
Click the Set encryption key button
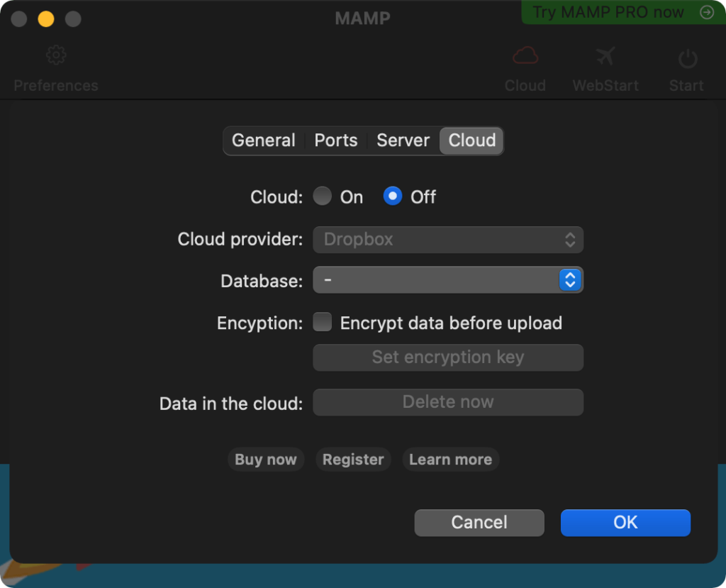[448, 357]
